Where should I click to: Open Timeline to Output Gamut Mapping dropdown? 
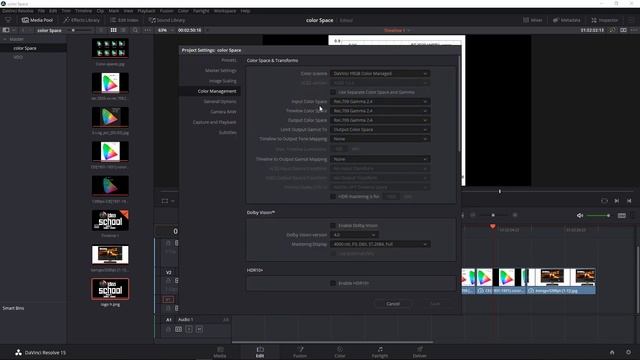click(x=380, y=159)
